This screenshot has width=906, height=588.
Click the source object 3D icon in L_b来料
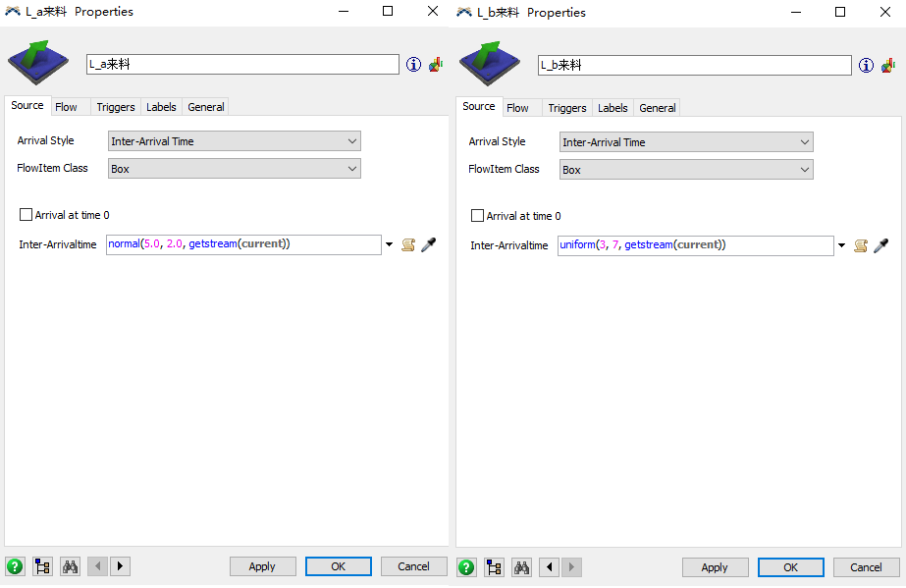pyautogui.click(x=490, y=63)
